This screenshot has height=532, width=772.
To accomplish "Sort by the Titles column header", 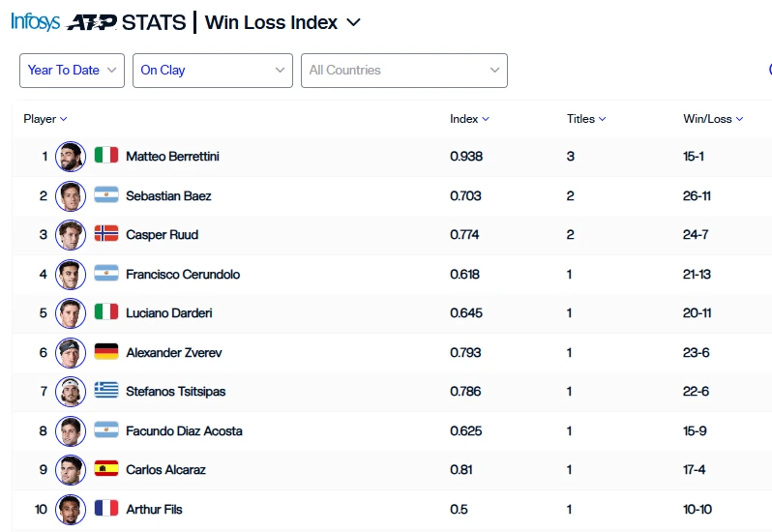I will pos(586,119).
